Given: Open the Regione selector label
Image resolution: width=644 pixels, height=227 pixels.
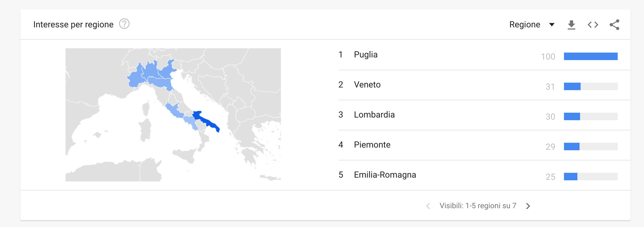Looking at the screenshot, I should pos(524,24).
